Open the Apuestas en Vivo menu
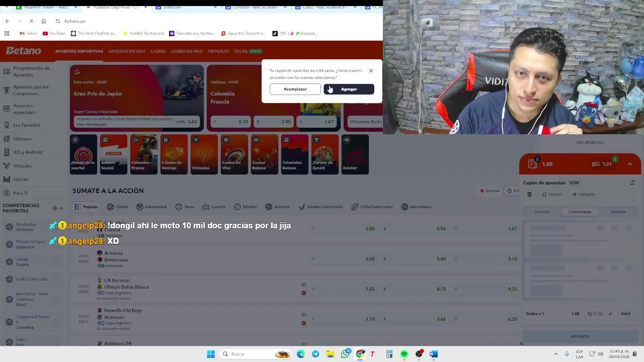Viewport: 644px width, 362px height. 127,51
